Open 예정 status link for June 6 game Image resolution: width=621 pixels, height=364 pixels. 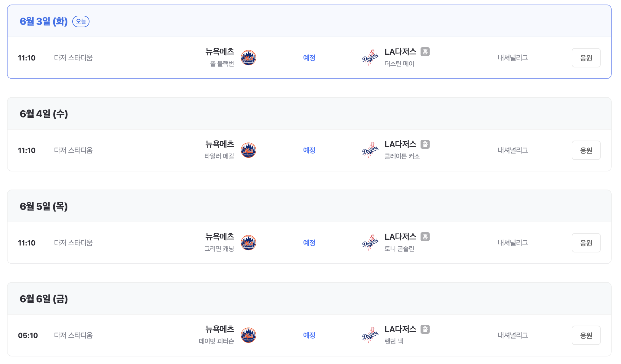tap(309, 335)
